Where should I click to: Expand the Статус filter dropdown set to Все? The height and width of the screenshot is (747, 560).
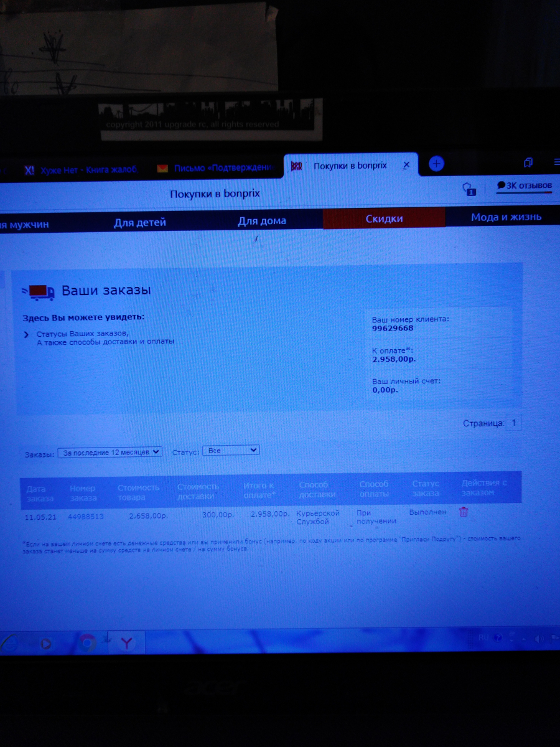pos(231,450)
